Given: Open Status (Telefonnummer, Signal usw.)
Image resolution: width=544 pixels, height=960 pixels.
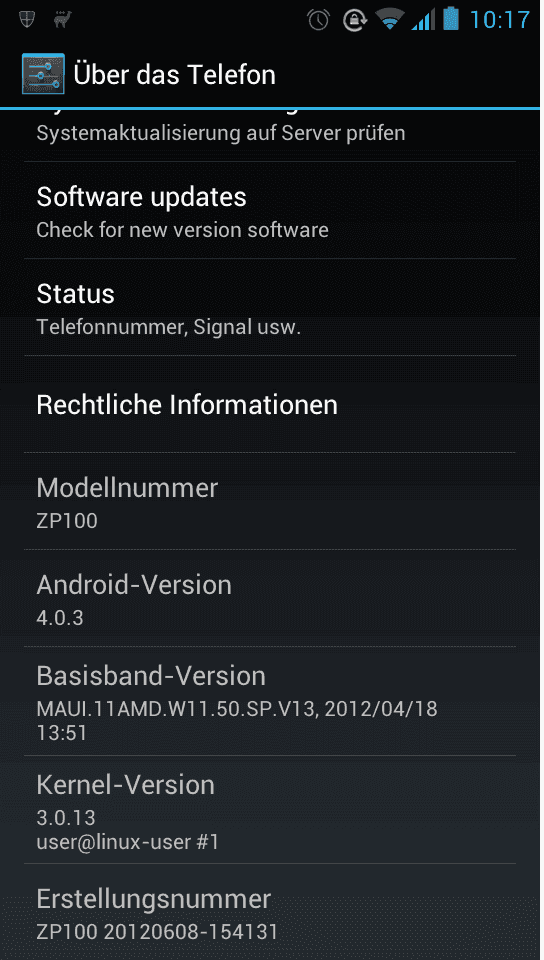Looking at the screenshot, I should [270, 307].
